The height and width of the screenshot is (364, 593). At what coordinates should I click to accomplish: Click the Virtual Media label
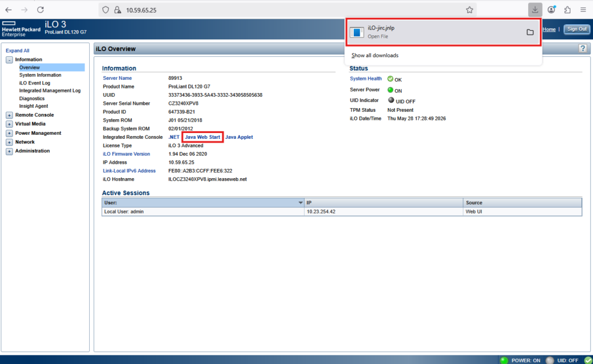pos(30,124)
